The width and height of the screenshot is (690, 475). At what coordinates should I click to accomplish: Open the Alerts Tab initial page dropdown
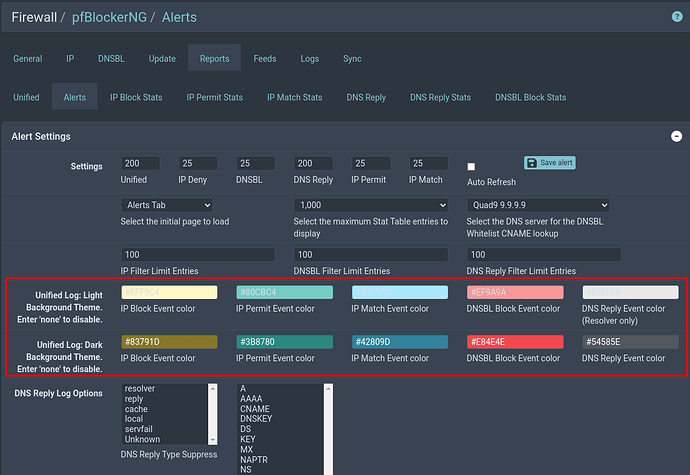coord(167,205)
